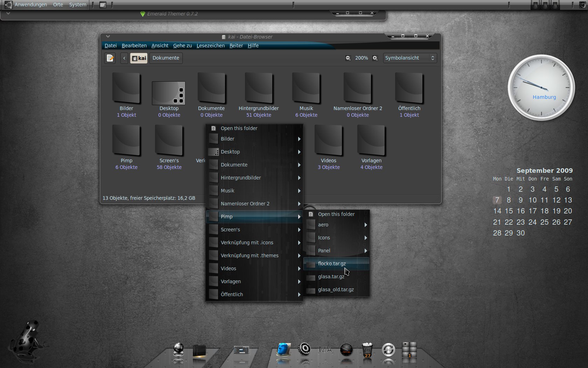
Task: Expand the Panel submenu entry
Action: coord(336,251)
